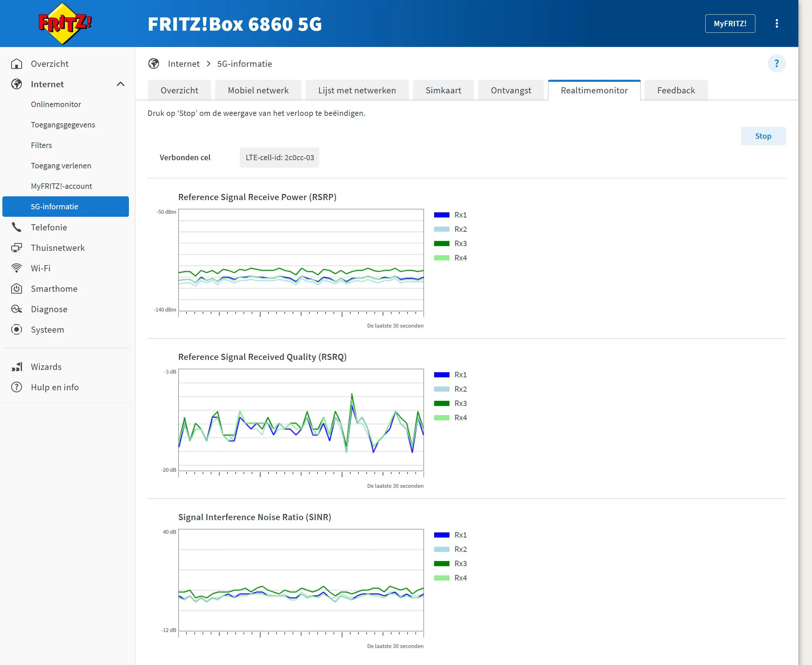Click the Overzicht home icon in sidebar

[x=16, y=64]
